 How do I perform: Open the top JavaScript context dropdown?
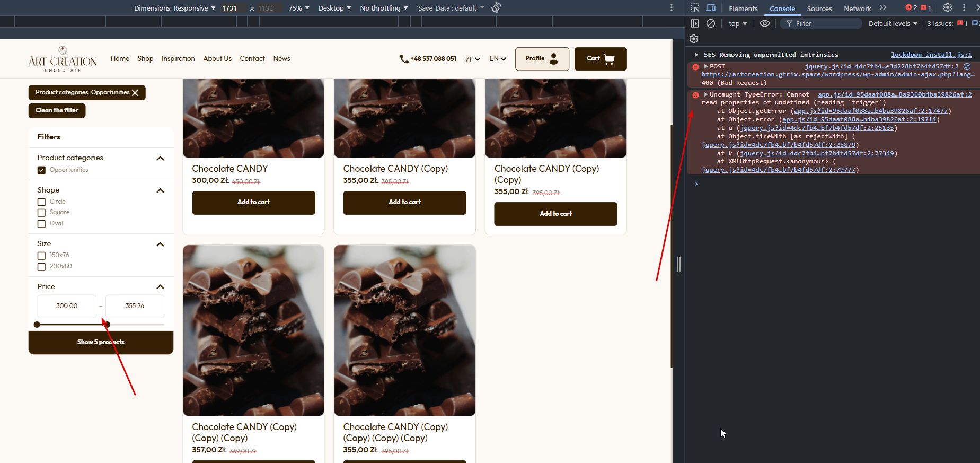tap(738, 23)
